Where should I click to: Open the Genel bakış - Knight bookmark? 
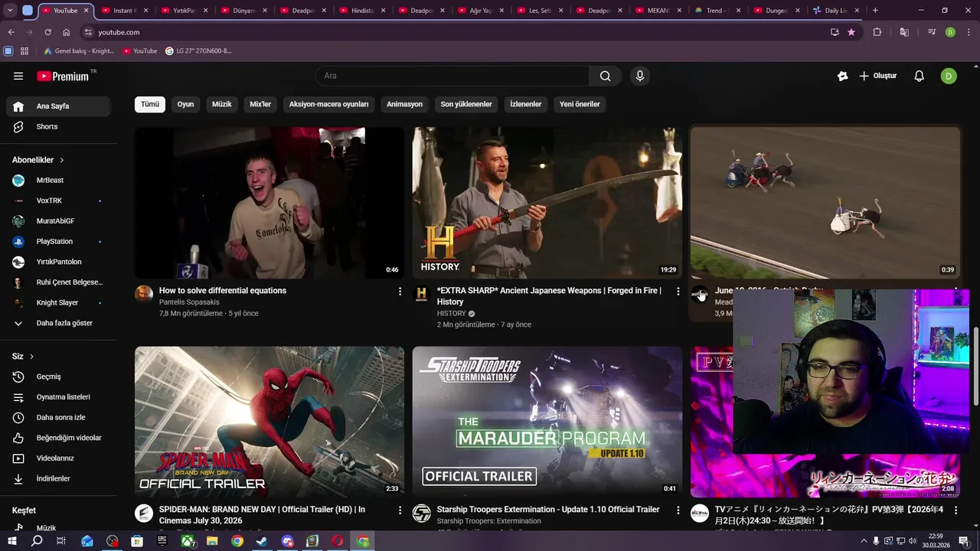click(x=79, y=51)
